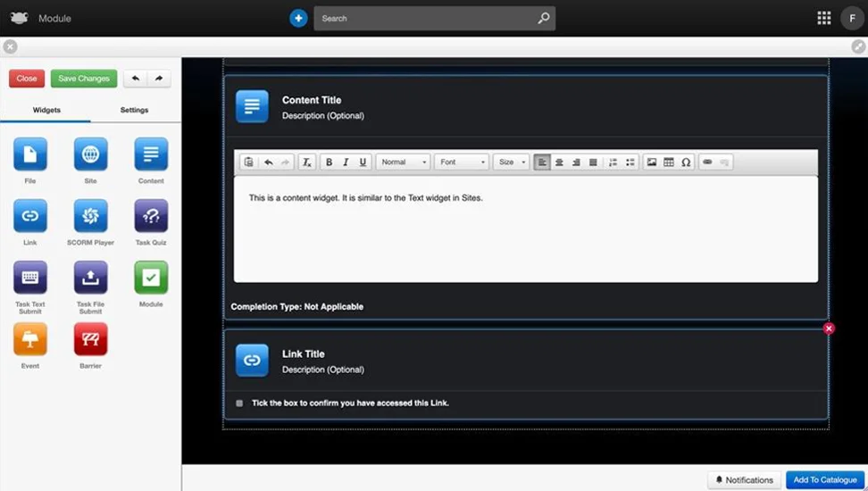Viewport: 868px width, 491px height.
Task: Toggle bold formatting
Action: pyautogui.click(x=329, y=162)
